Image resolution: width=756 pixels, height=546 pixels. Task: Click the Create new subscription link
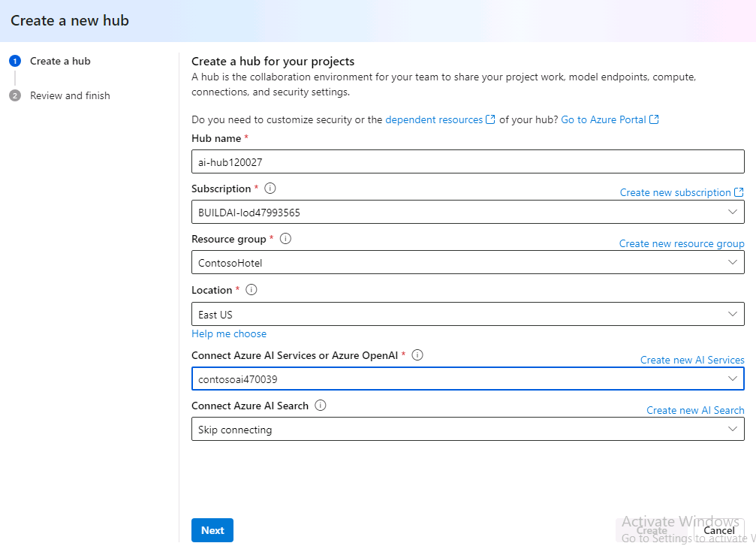point(675,192)
